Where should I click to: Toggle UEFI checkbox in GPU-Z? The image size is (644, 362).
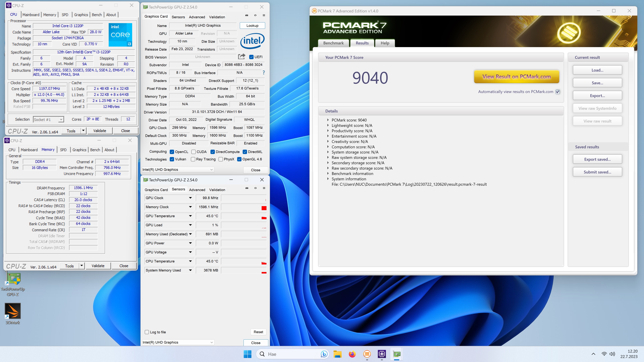tap(252, 57)
